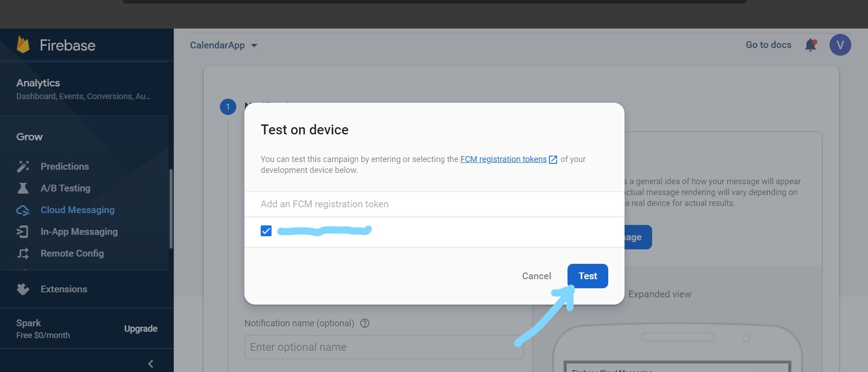This screenshot has width=868, height=372.
Task: Click the Cloud Messaging cloud icon
Action: coord(23,210)
